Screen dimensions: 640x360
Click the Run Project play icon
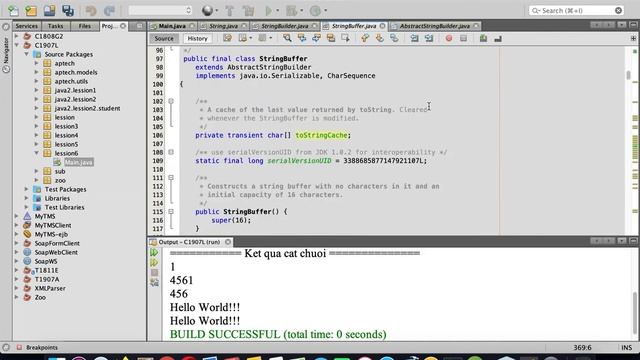click(268, 10)
